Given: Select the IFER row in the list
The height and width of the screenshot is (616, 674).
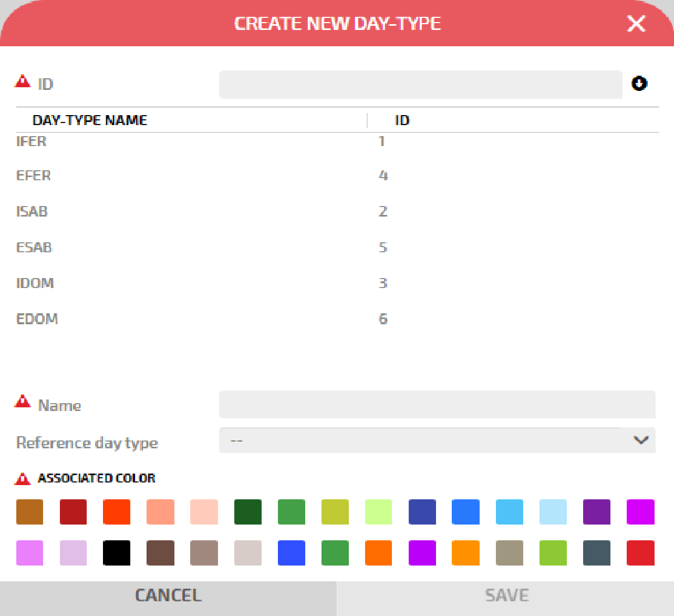Looking at the screenshot, I should 32,141.
